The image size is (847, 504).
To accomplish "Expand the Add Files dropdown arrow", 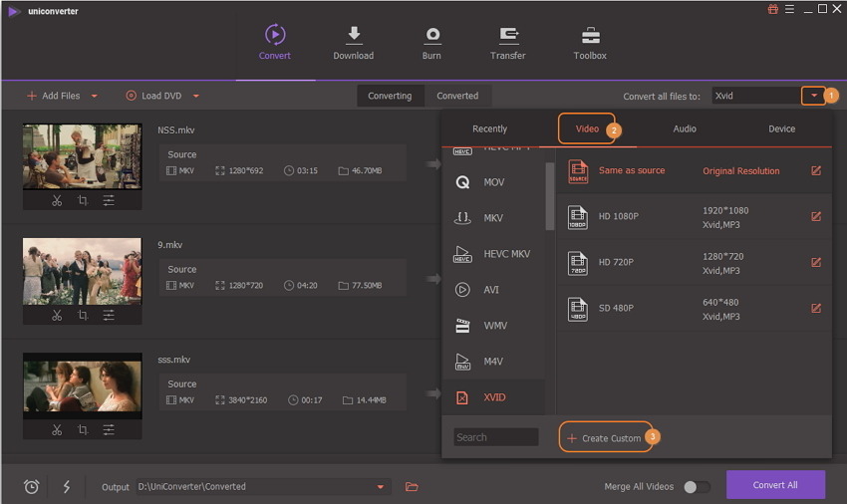I will (x=94, y=97).
